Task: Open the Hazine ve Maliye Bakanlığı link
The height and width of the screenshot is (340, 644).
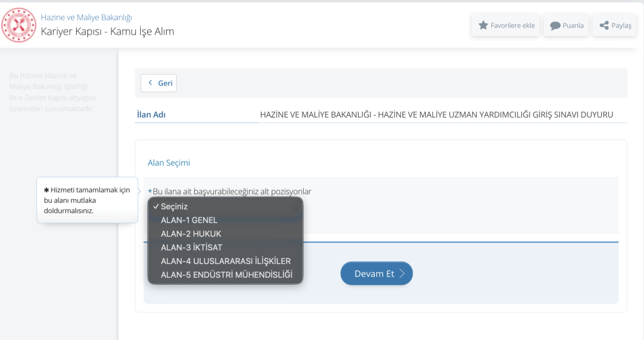Action: 86,18
